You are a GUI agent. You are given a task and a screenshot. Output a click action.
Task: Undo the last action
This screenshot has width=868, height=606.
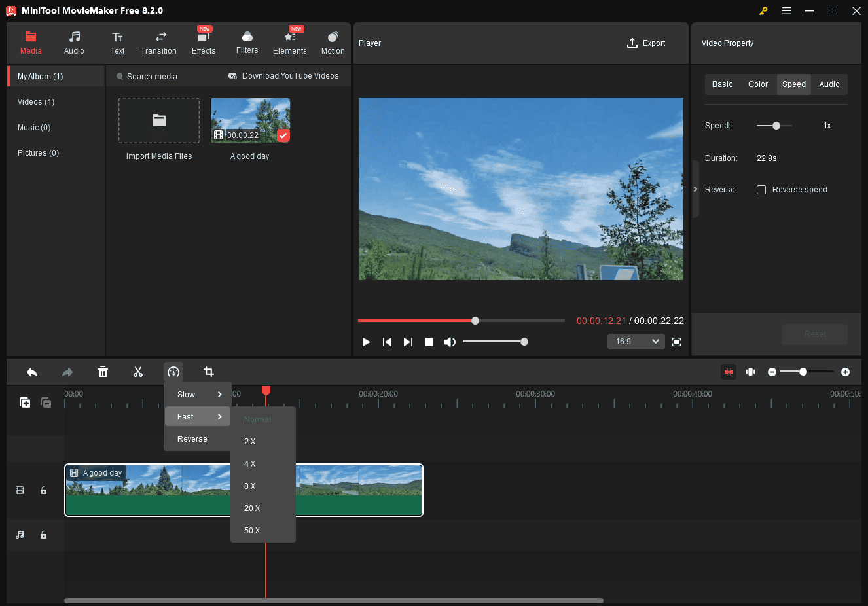click(32, 372)
